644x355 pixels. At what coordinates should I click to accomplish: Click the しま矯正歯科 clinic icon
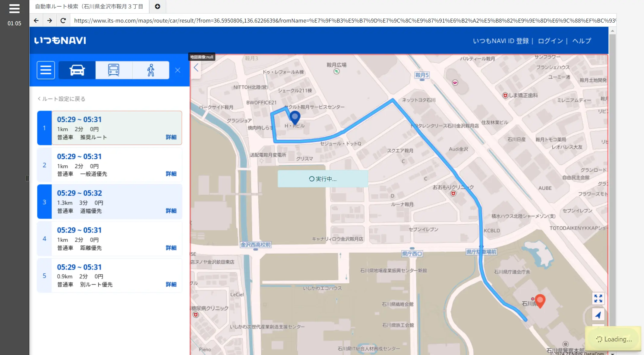[x=505, y=95]
